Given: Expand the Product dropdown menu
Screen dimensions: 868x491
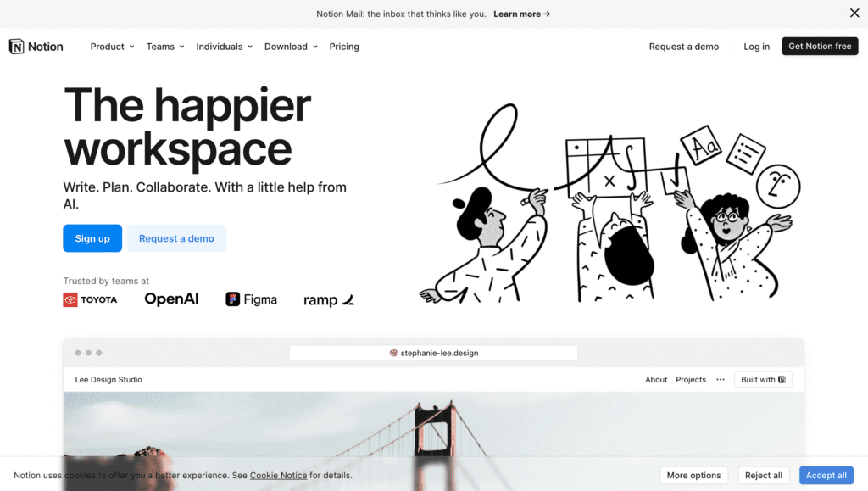Looking at the screenshot, I should [113, 47].
